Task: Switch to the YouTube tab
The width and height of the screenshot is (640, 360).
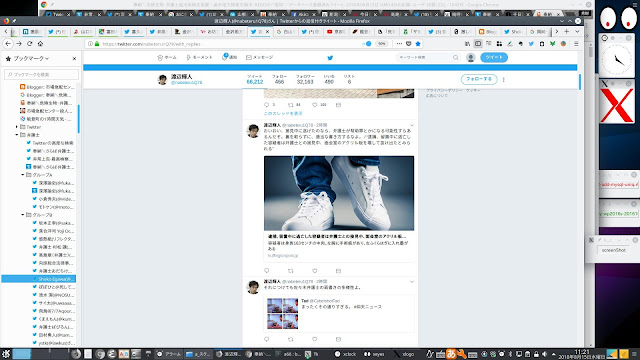Action: (335, 31)
